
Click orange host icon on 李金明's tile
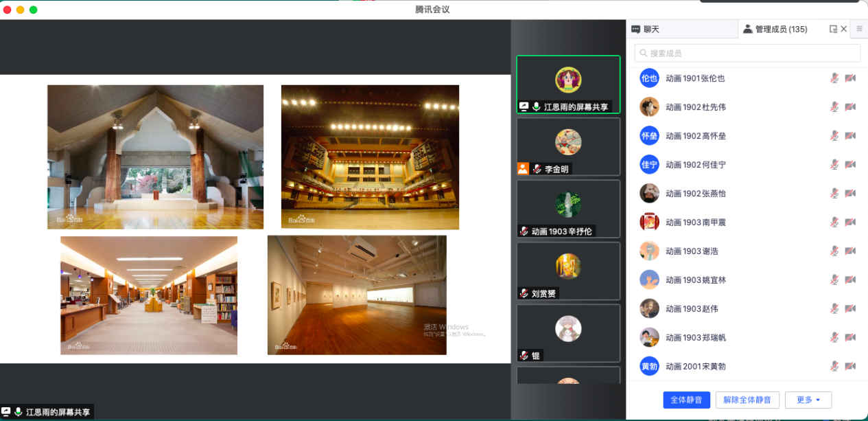[x=523, y=169]
